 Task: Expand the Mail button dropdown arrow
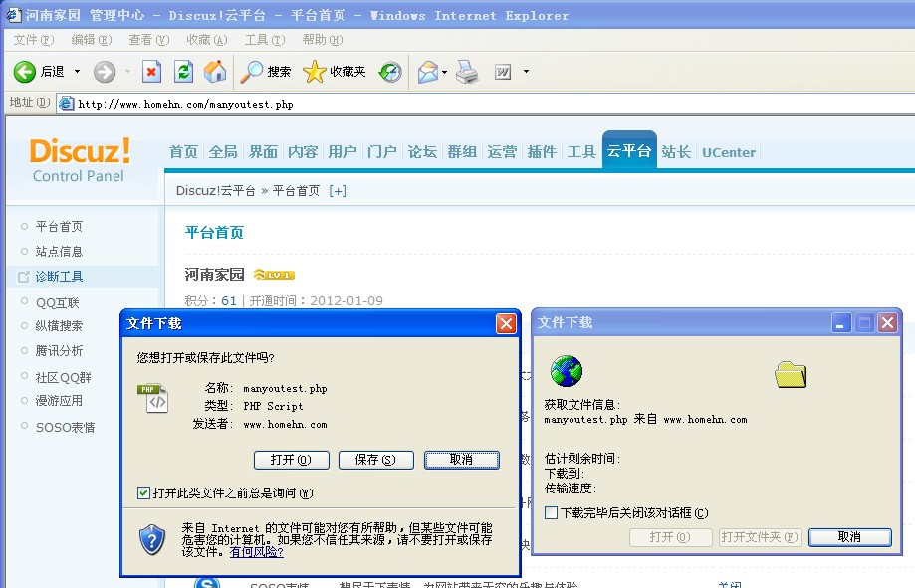(x=444, y=72)
